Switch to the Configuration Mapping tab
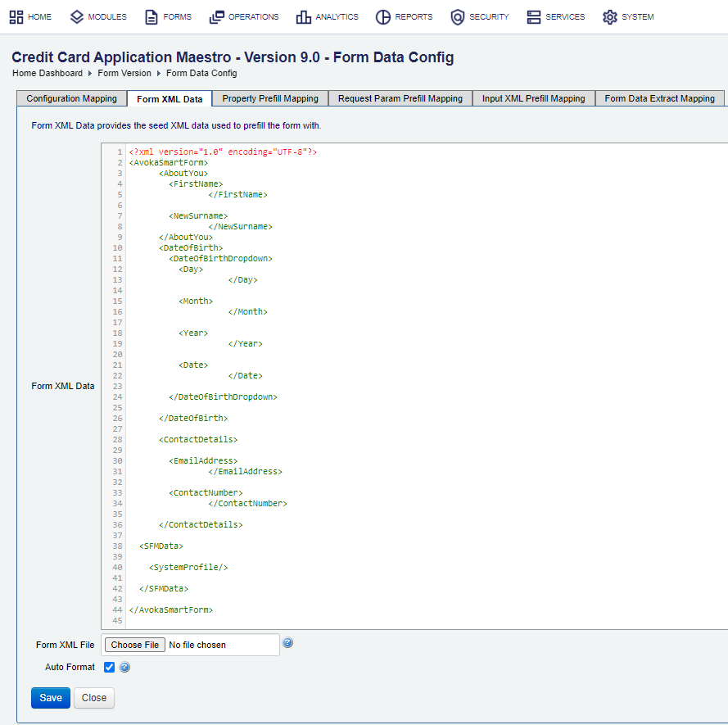This screenshot has height=725, width=728. [x=71, y=97]
